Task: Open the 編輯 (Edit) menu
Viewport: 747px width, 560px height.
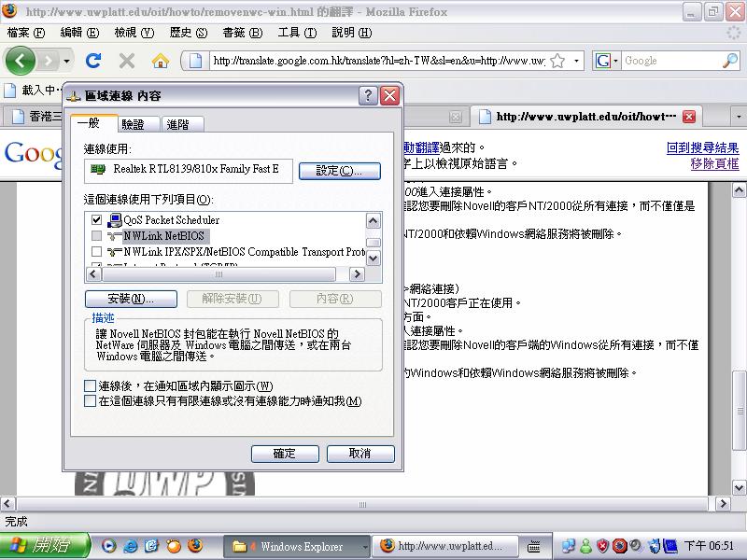Action: tap(79, 33)
